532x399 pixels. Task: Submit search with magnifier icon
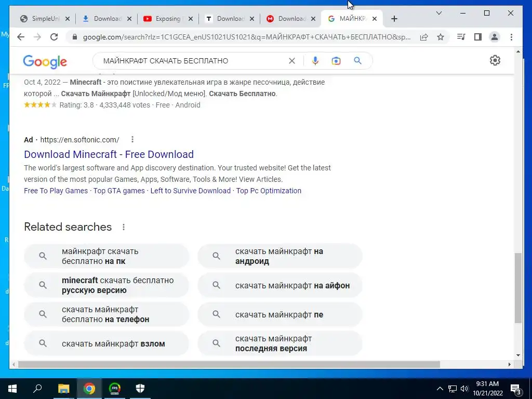pyautogui.click(x=357, y=61)
